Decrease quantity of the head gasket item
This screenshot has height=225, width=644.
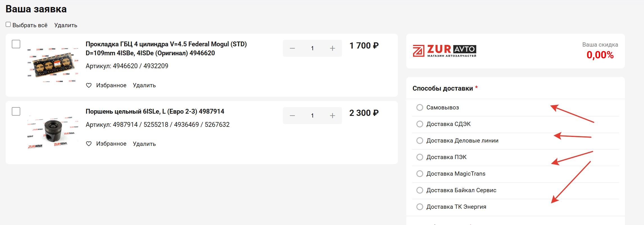[292, 48]
